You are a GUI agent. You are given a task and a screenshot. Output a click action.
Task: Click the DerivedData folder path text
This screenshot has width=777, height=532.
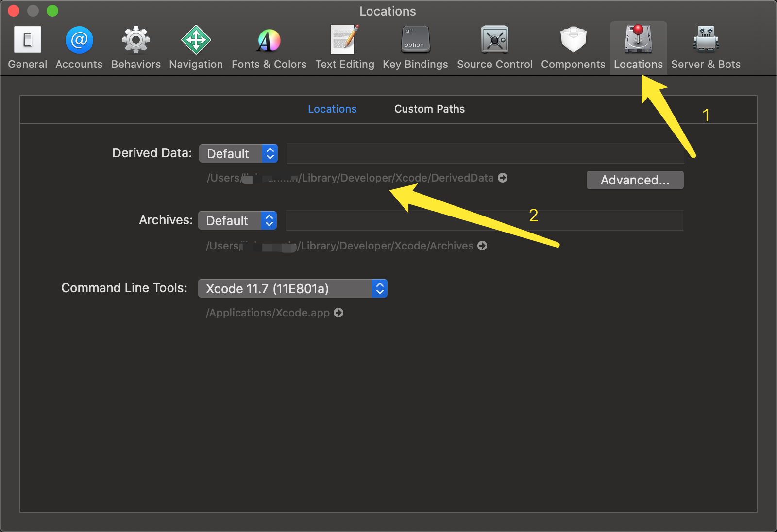coord(350,178)
